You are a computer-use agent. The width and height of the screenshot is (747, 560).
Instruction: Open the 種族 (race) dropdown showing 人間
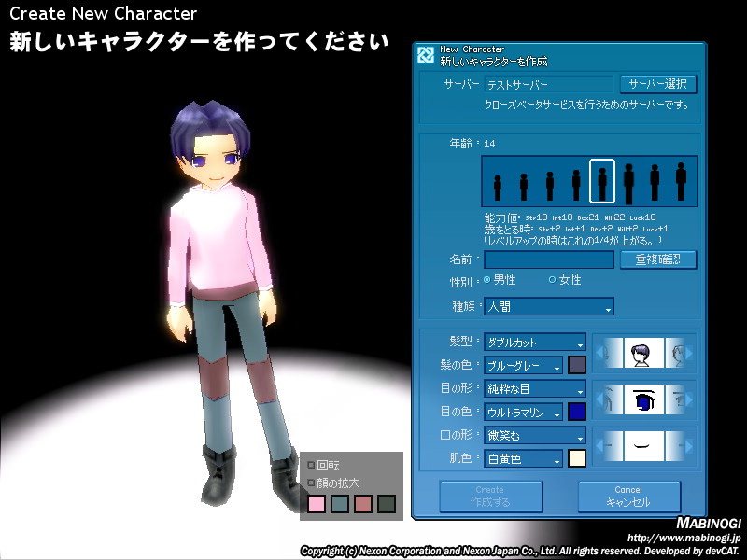(549, 306)
